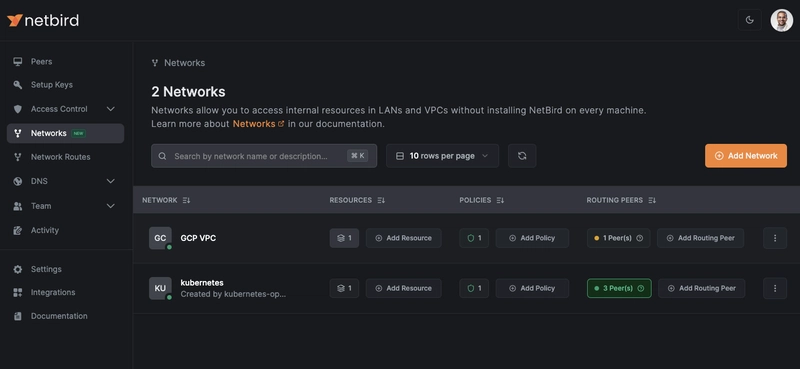Sort by the POLICIES column
The image size is (800, 369).
tap(482, 200)
